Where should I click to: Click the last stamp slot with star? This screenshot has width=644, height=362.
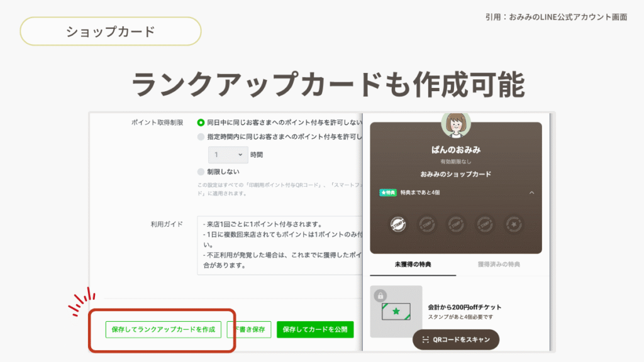513,223
